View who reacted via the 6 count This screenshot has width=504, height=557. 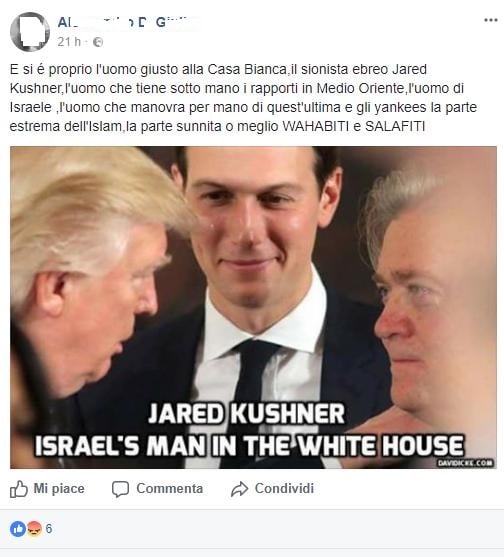(x=49, y=529)
